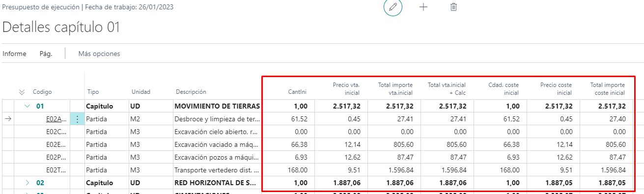Click Desbroce y limpieza description cell
644x194 pixels.
[217, 119]
